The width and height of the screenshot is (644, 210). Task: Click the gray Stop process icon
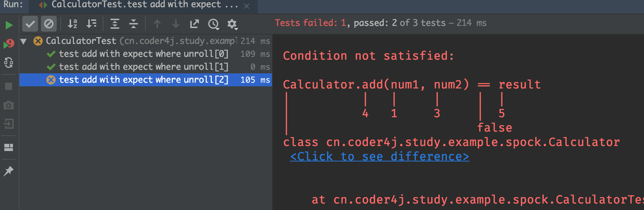pyautogui.click(x=9, y=86)
